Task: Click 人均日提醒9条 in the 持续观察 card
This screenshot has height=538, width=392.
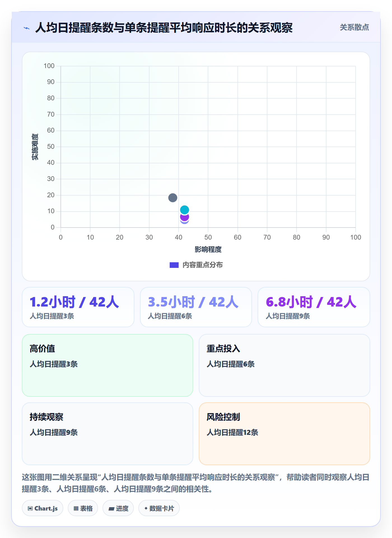Action: coord(54,432)
